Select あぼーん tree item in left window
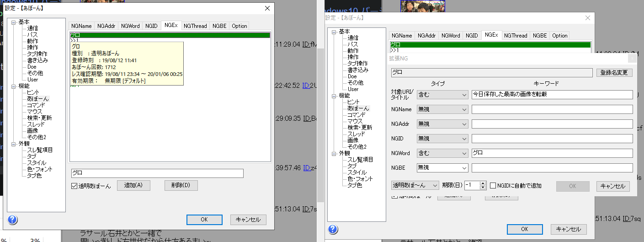Image resolution: width=644 pixels, height=242 pixels. tap(37, 99)
